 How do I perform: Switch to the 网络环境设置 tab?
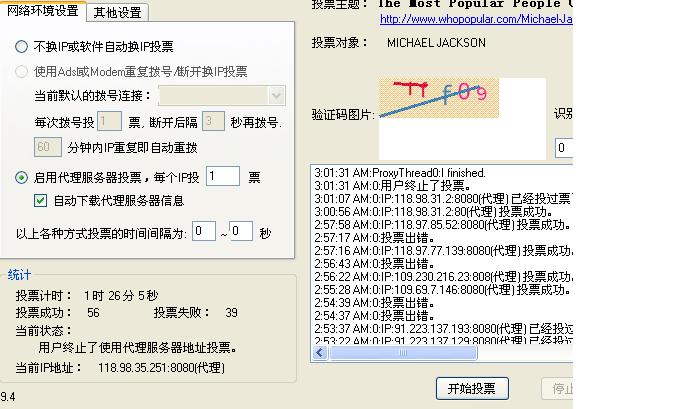click(x=43, y=12)
